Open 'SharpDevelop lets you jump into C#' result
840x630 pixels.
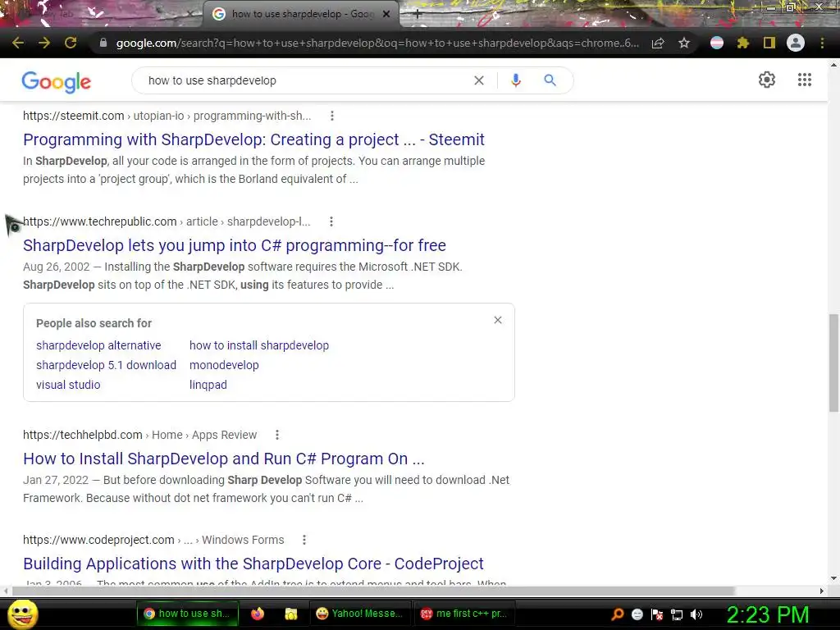(234, 245)
